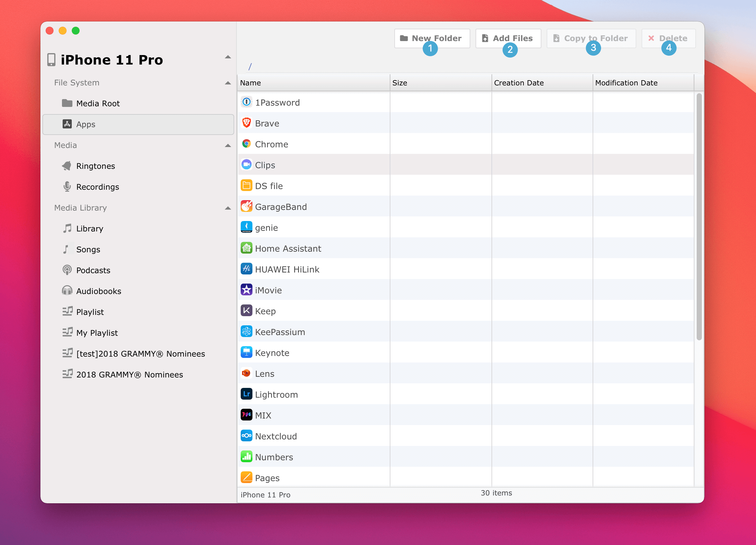Select the KeePassium row name
This screenshot has height=545, width=756.
pyautogui.click(x=280, y=332)
